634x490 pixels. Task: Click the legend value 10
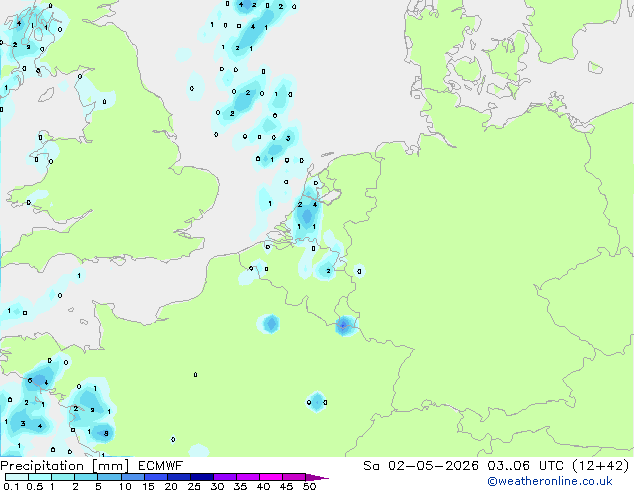click(125, 486)
